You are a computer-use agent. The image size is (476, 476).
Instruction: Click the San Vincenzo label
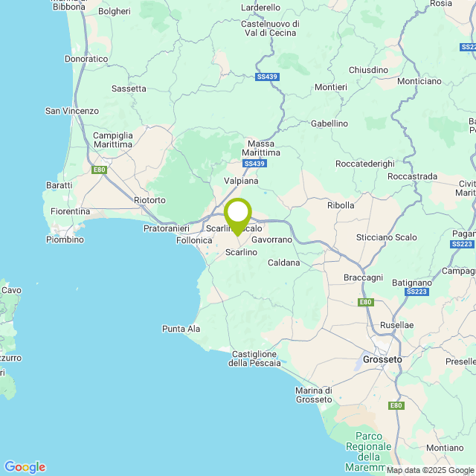click(72, 111)
